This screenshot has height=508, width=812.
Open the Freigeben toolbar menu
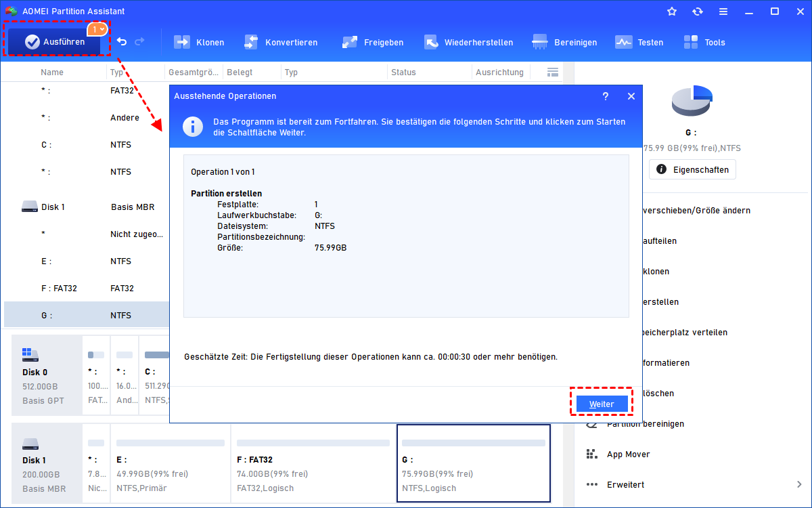[x=372, y=42]
